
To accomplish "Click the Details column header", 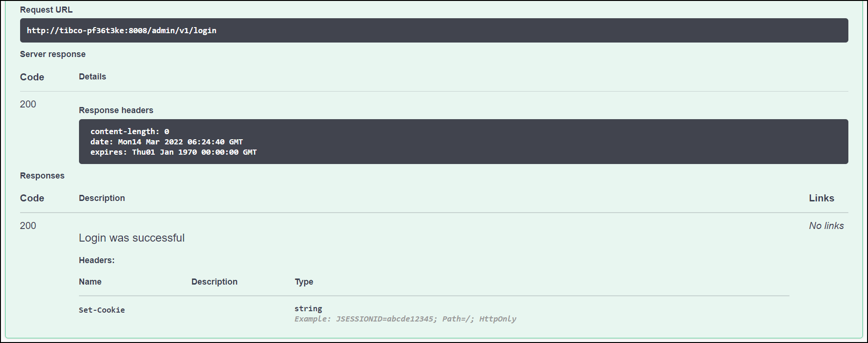I will pos(93,77).
